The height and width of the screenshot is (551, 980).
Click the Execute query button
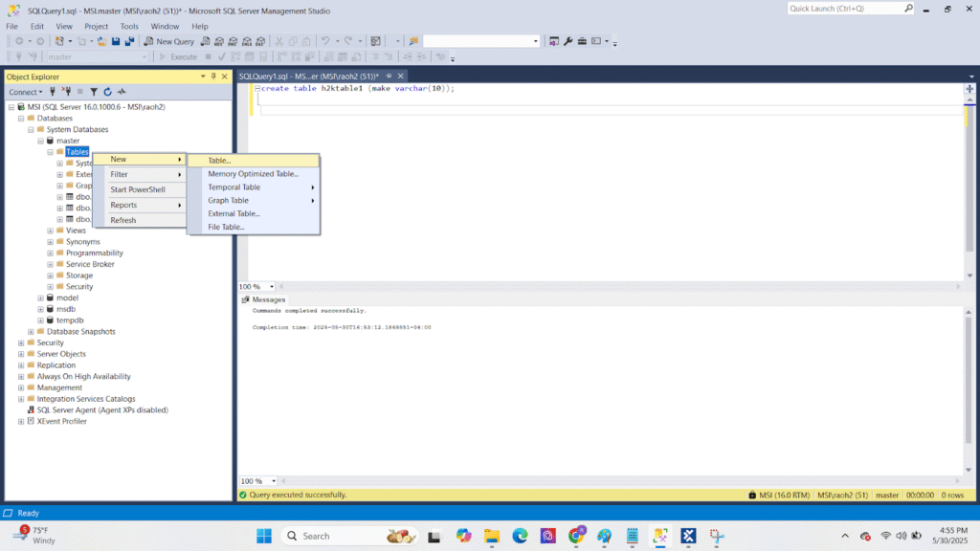pos(178,56)
